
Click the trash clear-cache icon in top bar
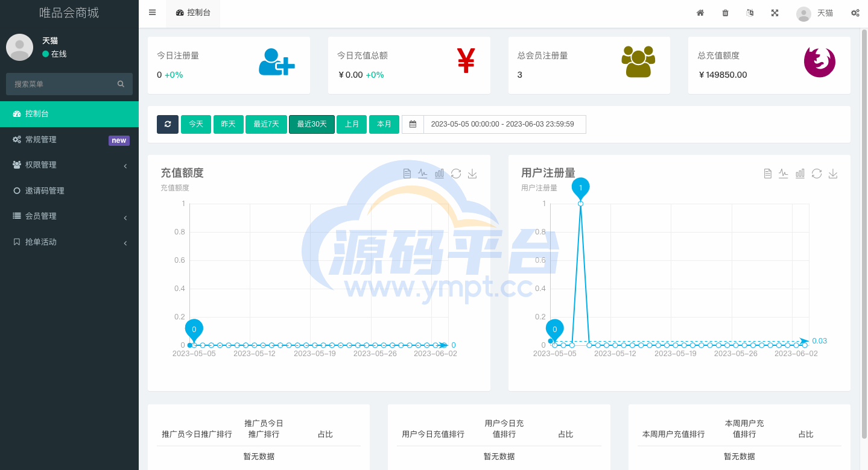(x=725, y=13)
